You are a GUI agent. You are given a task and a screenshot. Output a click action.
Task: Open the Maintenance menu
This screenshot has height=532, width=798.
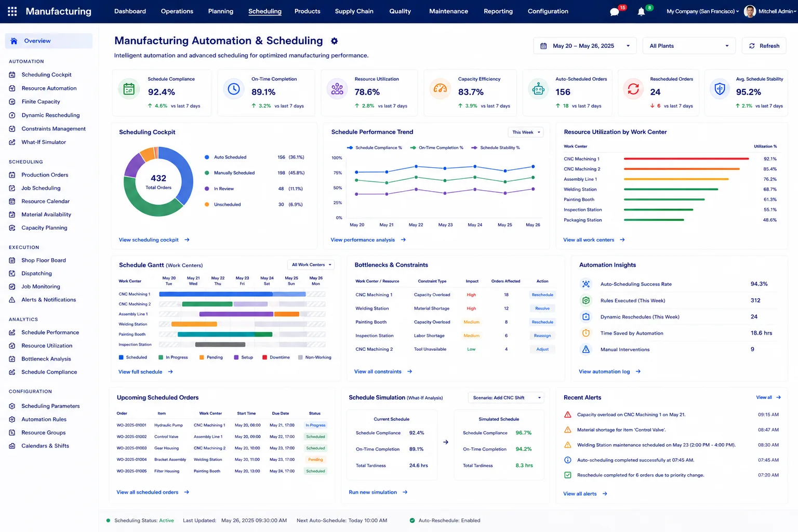tap(448, 11)
